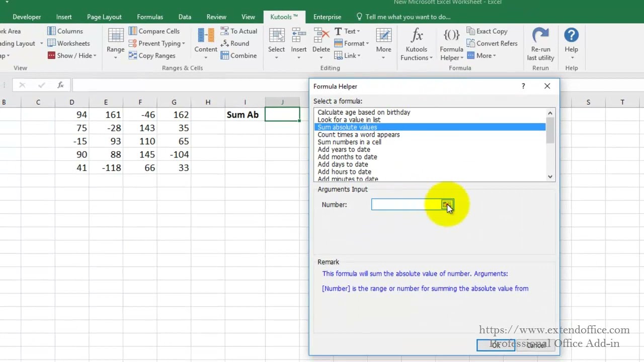Select cell containing -118

click(106, 168)
